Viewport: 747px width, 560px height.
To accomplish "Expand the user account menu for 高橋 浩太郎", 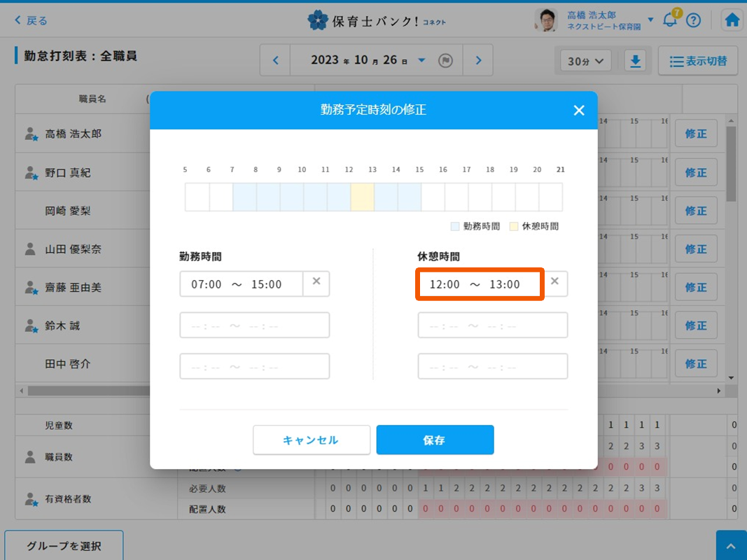I will [x=650, y=20].
